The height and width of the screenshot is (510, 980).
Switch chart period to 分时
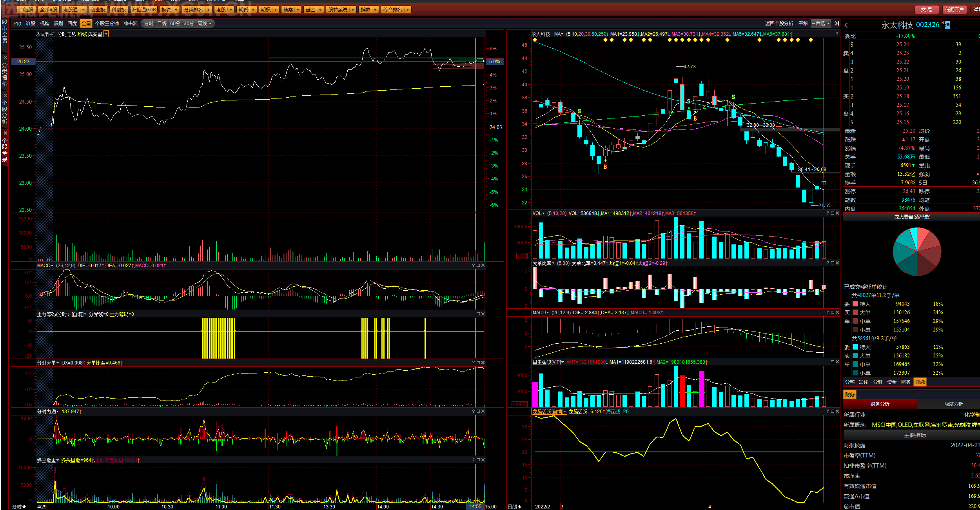[149, 24]
